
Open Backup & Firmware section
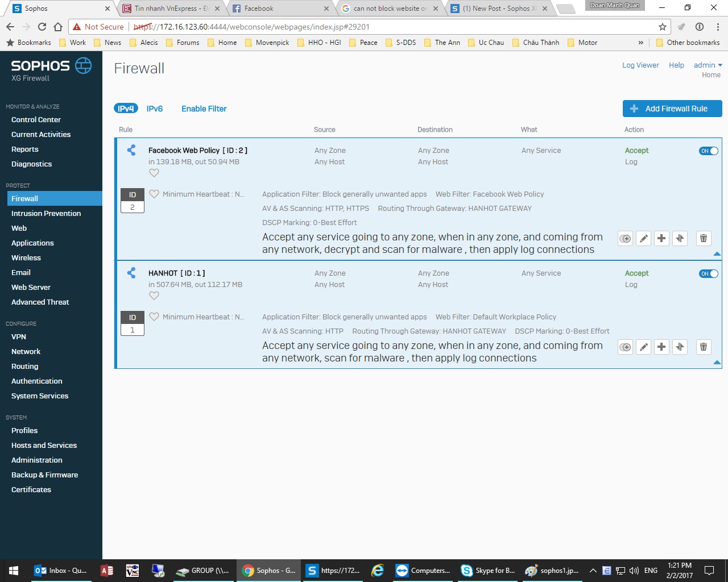(x=44, y=475)
